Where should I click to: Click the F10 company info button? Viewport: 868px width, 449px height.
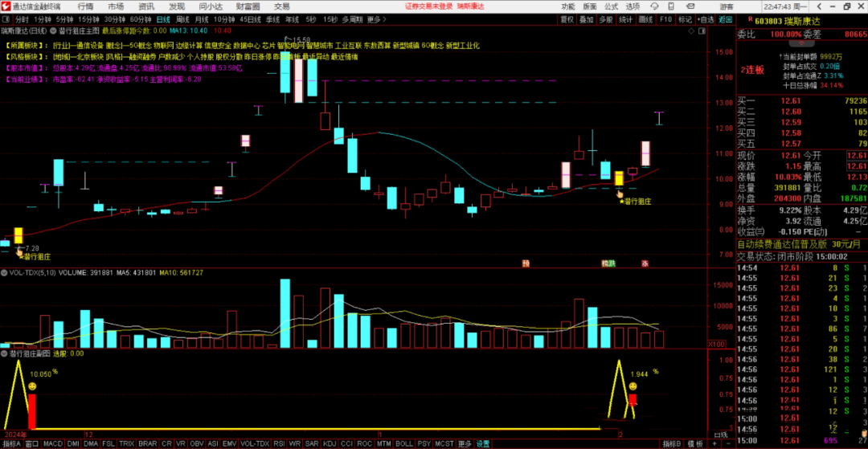665,18
